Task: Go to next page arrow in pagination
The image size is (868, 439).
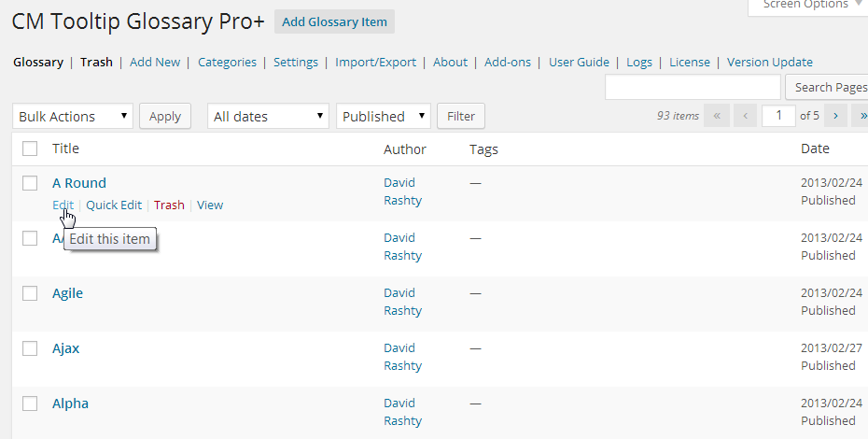Action: click(x=835, y=116)
